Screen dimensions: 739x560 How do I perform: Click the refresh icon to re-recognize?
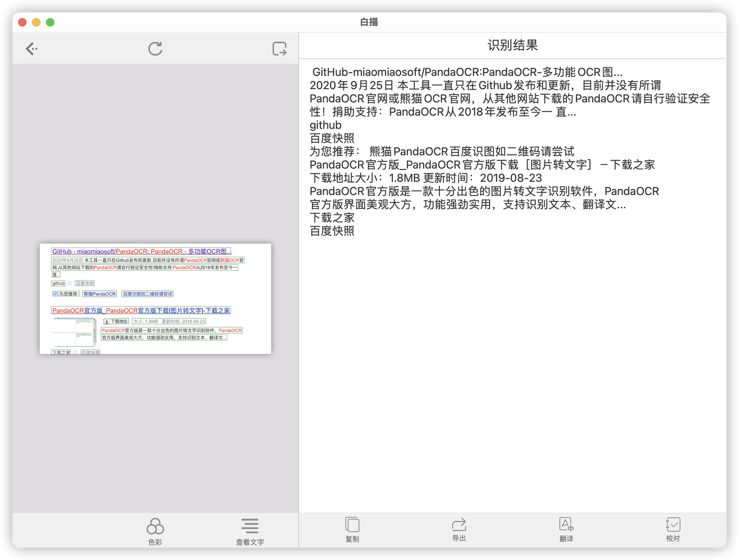(x=155, y=48)
